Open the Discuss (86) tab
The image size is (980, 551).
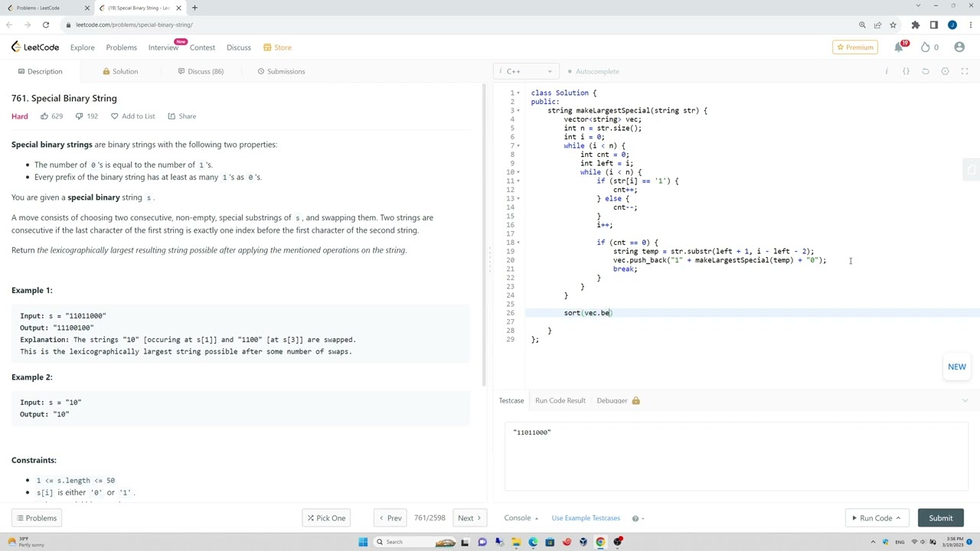(x=201, y=71)
